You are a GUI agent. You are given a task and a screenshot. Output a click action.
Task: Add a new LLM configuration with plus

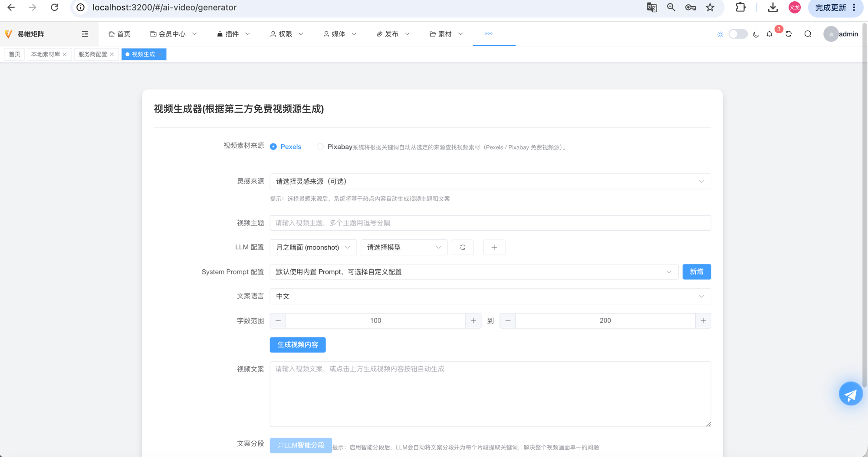[494, 247]
